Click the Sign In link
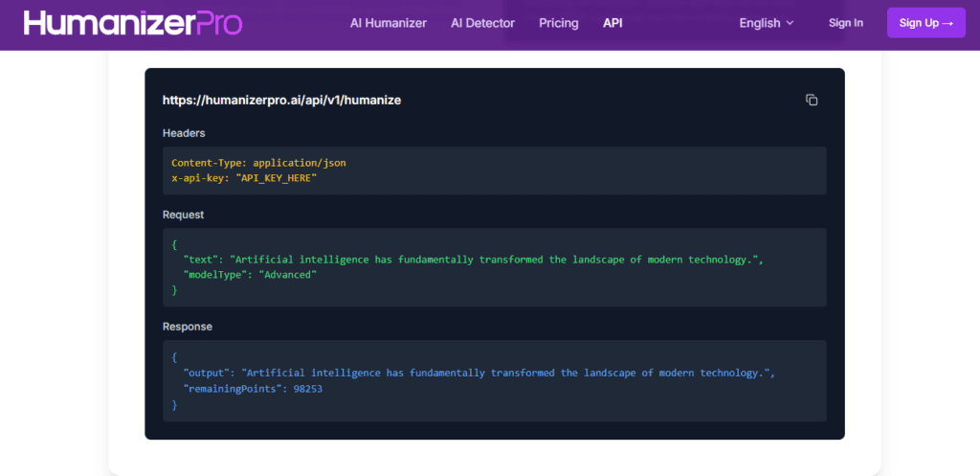Screen dimensions: 980x476 846,23
